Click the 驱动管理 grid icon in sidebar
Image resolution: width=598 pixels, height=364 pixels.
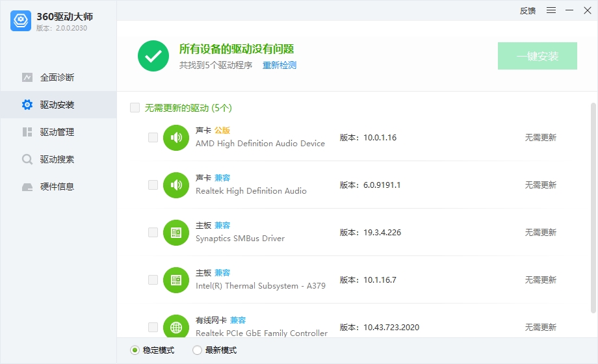tap(27, 132)
